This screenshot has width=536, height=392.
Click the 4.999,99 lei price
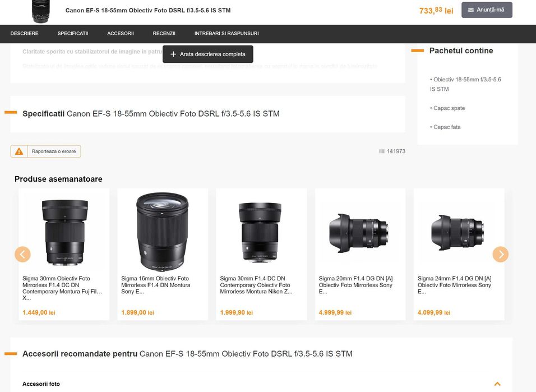click(335, 312)
